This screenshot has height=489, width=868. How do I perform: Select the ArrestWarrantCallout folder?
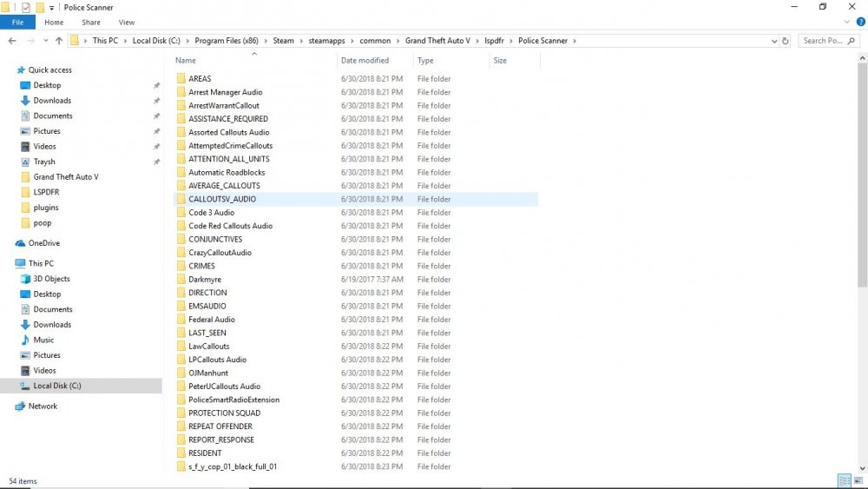pyautogui.click(x=224, y=105)
